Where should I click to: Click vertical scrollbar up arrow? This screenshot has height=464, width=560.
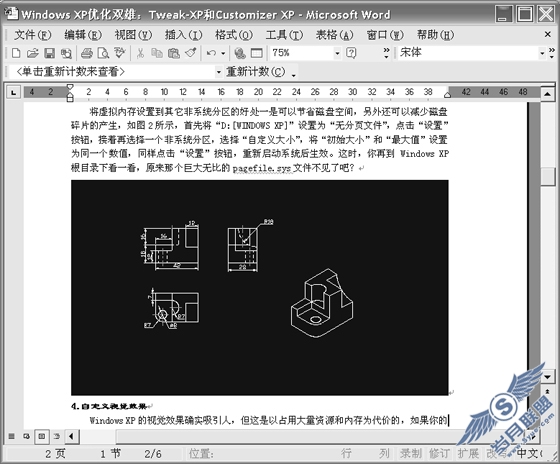pyautogui.click(x=548, y=94)
